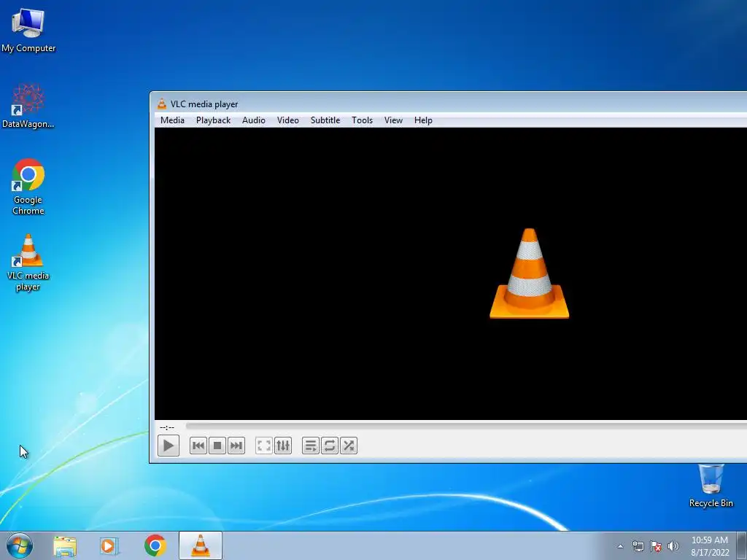Open Action Center flag icon
The height and width of the screenshot is (560, 747).
656,546
